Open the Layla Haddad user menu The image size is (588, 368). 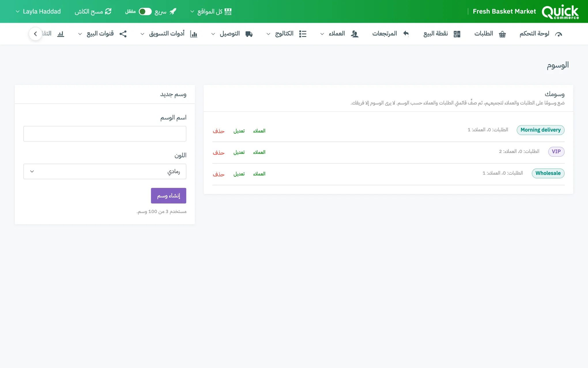tap(38, 12)
